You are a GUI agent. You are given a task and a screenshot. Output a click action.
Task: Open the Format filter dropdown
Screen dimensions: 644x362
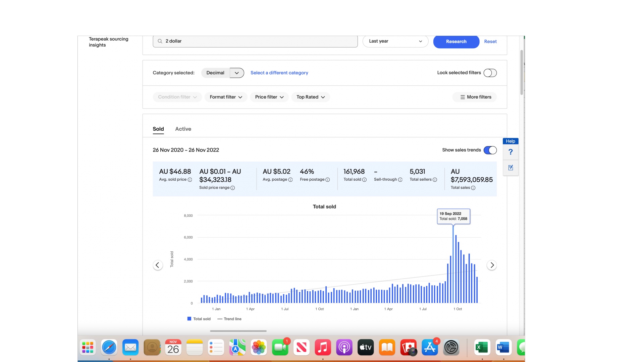pyautogui.click(x=226, y=97)
